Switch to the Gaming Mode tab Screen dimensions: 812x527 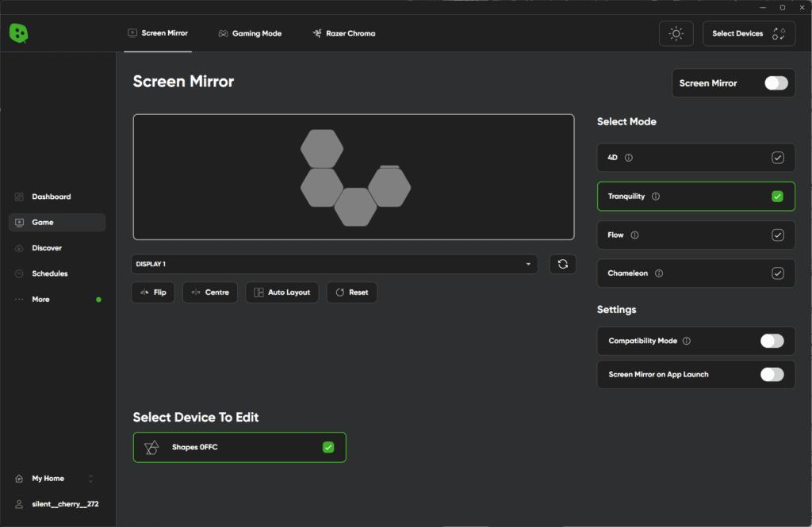point(250,33)
